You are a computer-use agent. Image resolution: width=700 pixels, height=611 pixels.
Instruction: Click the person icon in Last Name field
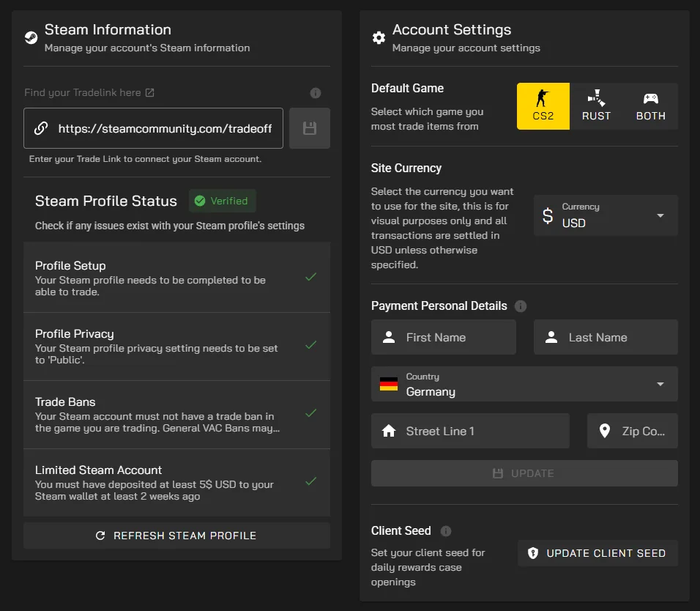click(x=551, y=337)
